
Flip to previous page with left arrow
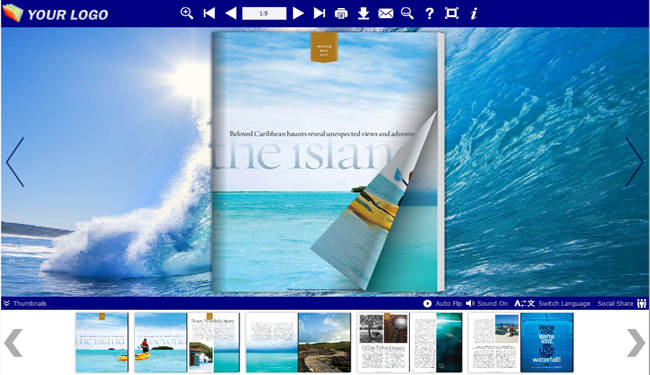15,162
